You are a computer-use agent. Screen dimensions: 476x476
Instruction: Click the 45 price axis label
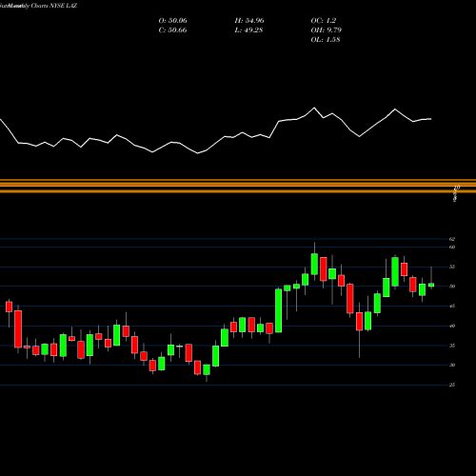click(x=452, y=307)
